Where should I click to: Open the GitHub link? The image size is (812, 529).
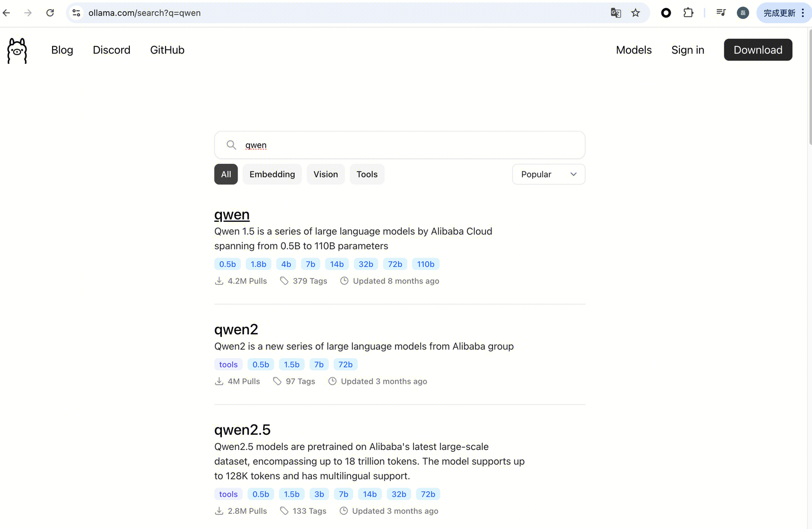point(167,50)
